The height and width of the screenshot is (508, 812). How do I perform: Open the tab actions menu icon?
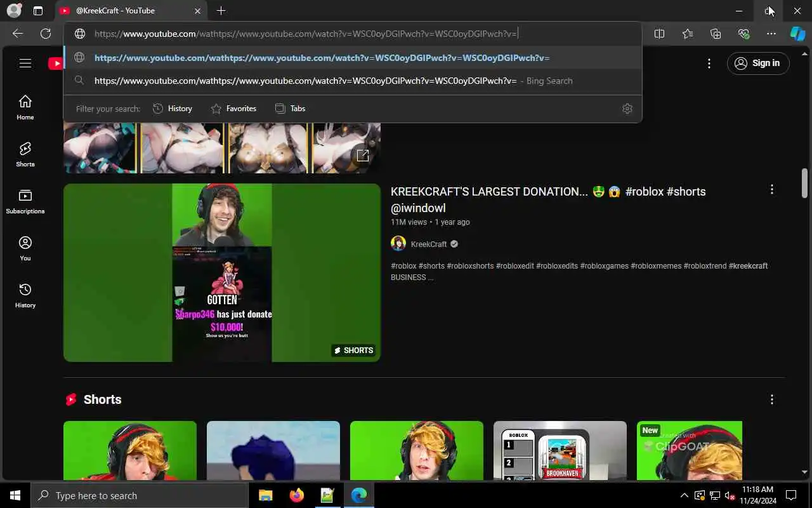[x=38, y=11]
